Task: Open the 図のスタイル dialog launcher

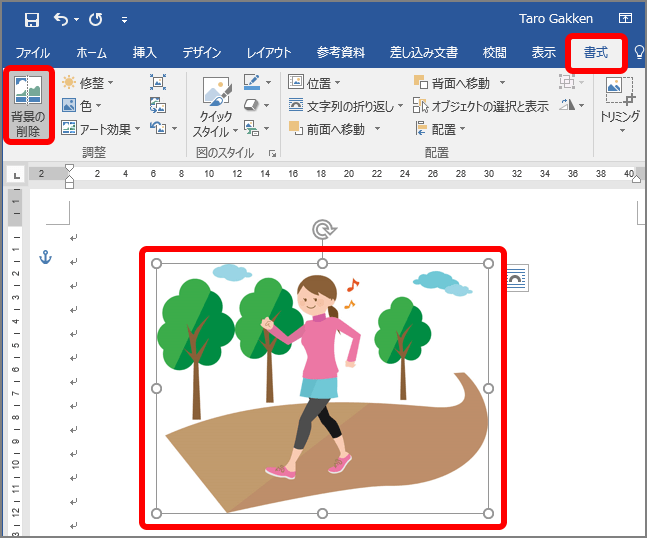Action: [x=272, y=153]
